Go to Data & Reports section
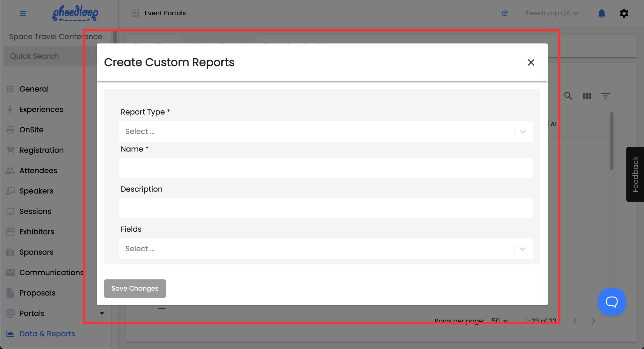The image size is (644, 349). (47, 333)
